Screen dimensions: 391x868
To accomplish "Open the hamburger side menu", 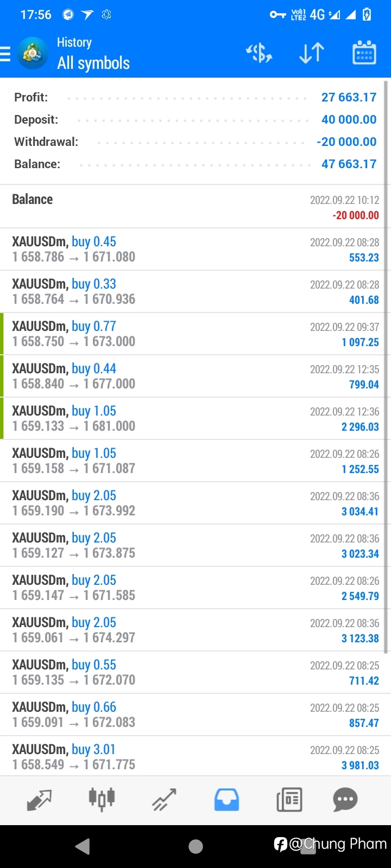I will tap(5, 54).
